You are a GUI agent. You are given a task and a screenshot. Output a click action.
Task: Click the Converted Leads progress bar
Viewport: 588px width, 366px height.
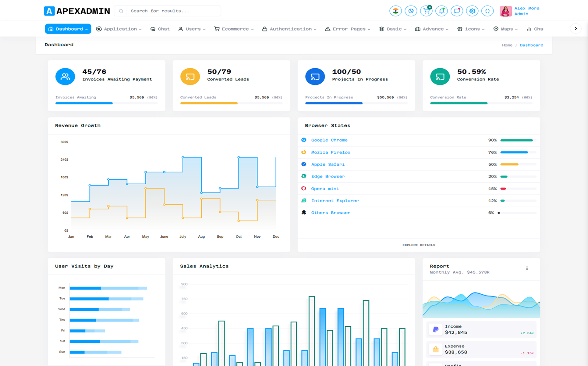(x=231, y=103)
